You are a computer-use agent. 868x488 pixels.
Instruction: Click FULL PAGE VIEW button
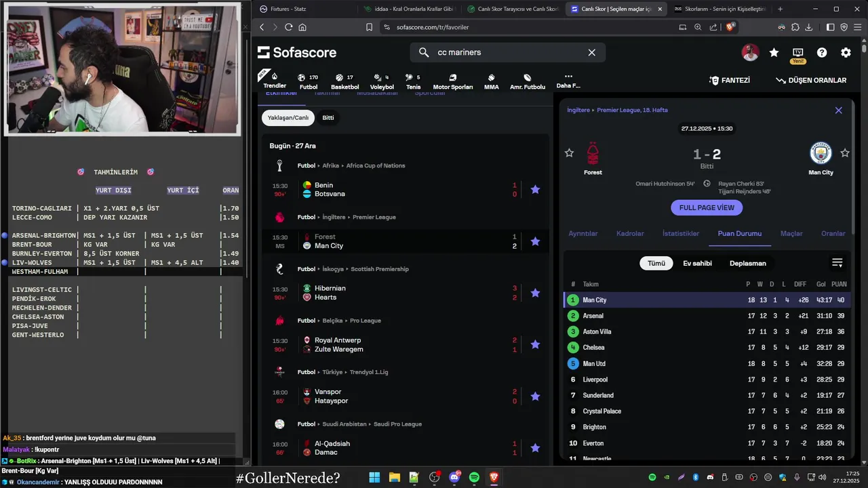click(707, 207)
